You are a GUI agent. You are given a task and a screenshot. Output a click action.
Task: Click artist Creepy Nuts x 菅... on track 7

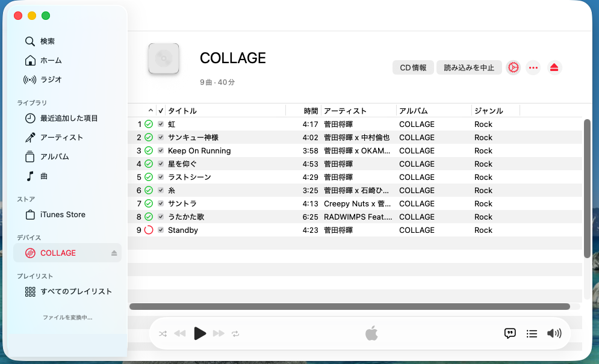pos(357,203)
